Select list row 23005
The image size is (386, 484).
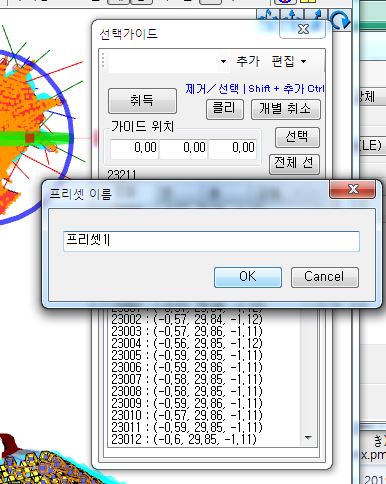(x=187, y=355)
